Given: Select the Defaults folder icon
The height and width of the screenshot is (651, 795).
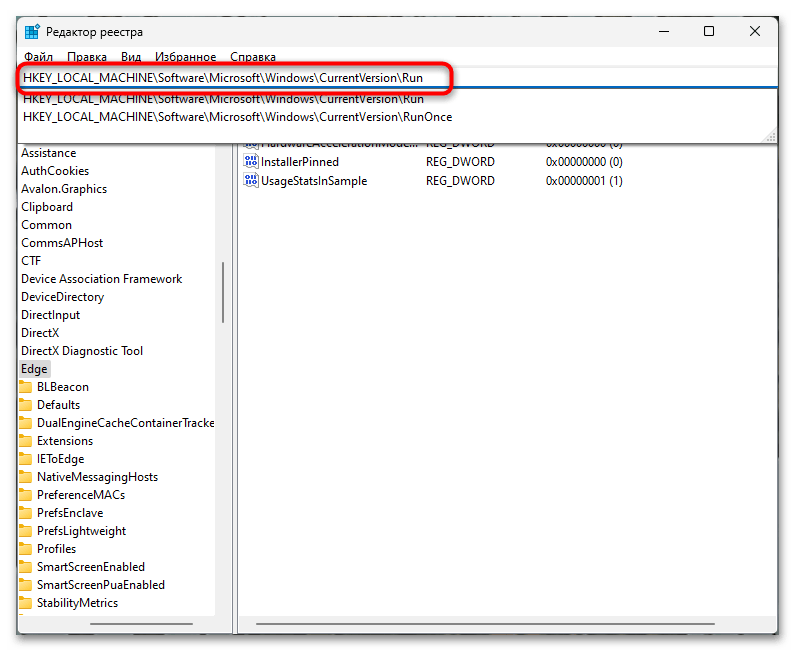Looking at the screenshot, I should [x=25, y=405].
